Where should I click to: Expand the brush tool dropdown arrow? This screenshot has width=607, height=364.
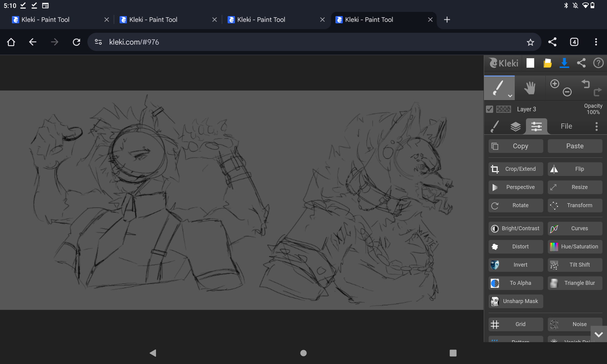510,96
